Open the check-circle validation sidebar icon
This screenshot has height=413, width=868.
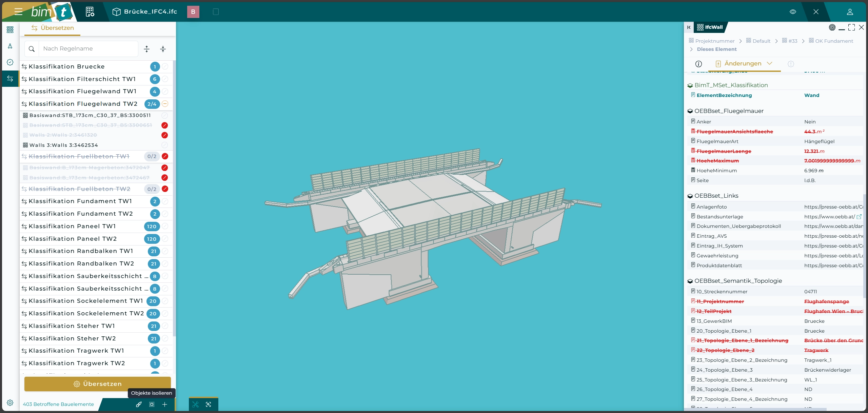click(10, 62)
